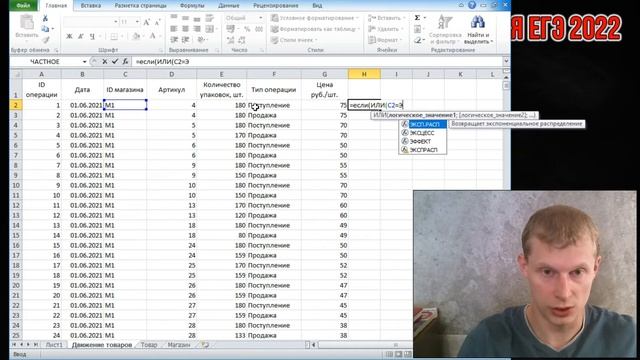Image resolution: width=640 pixels, height=360 pixels.
Task: Click the thousands separator (000) icon
Action: coord(259,29)
